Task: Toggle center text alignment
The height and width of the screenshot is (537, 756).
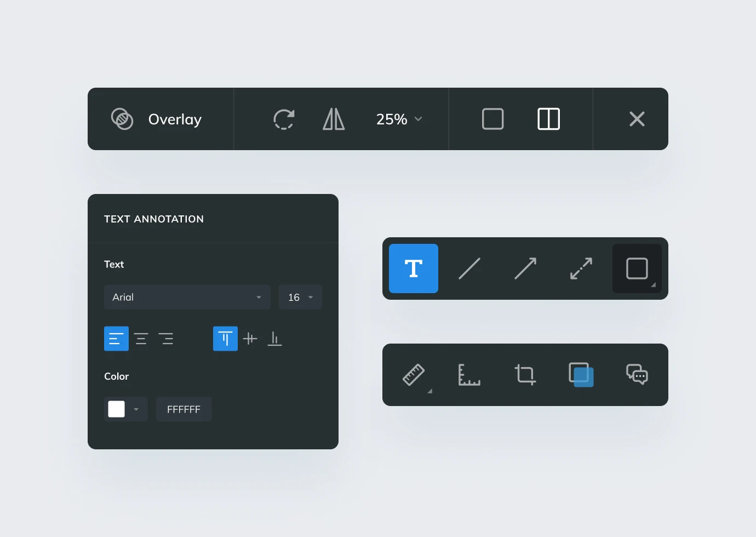Action: click(141, 339)
